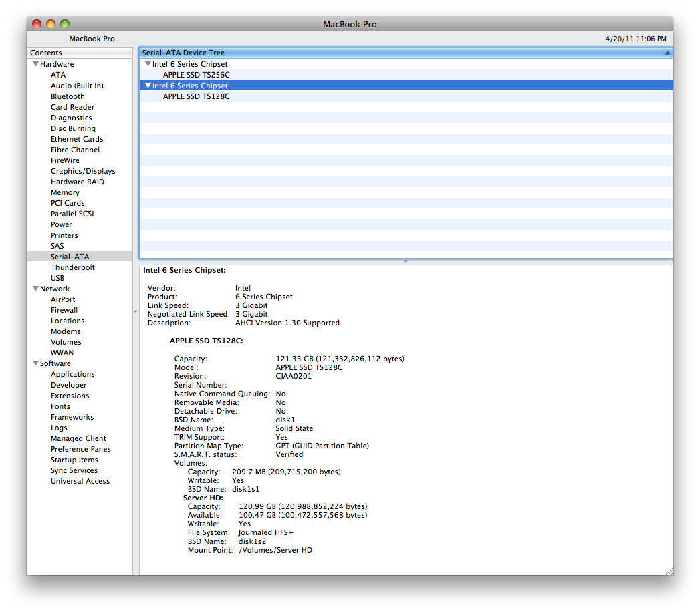700x612 pixels.
Task: Open SAS in the sidebar
Action: 57,247
